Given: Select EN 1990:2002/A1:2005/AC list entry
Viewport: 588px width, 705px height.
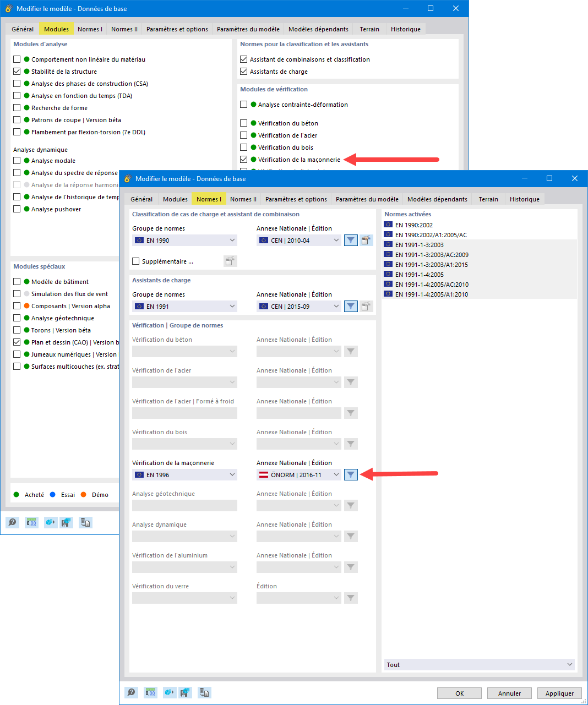Looking at the screenshot, I should pyautogui.click(x=480, y=235).
